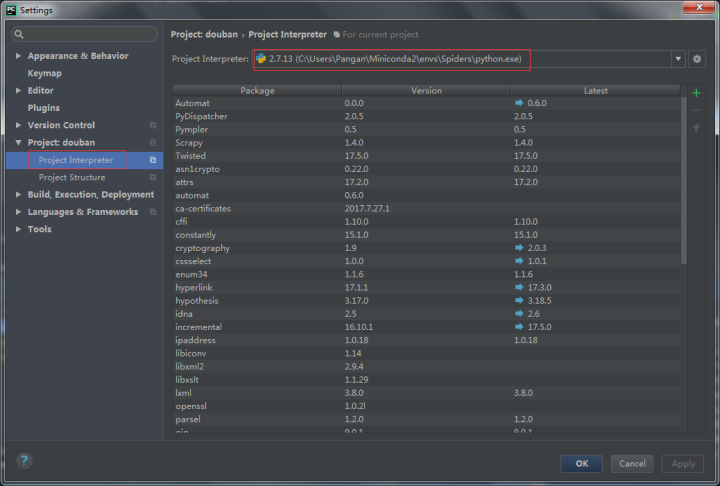Image resolution: width=720 pixels, height=486 pixels.
Task: Sort by Version column header
Action: point(427,90)
